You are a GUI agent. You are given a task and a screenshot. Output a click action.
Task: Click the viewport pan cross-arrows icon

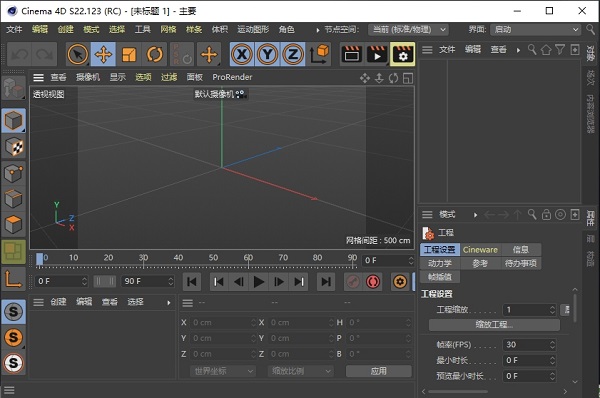coord(365,78)
